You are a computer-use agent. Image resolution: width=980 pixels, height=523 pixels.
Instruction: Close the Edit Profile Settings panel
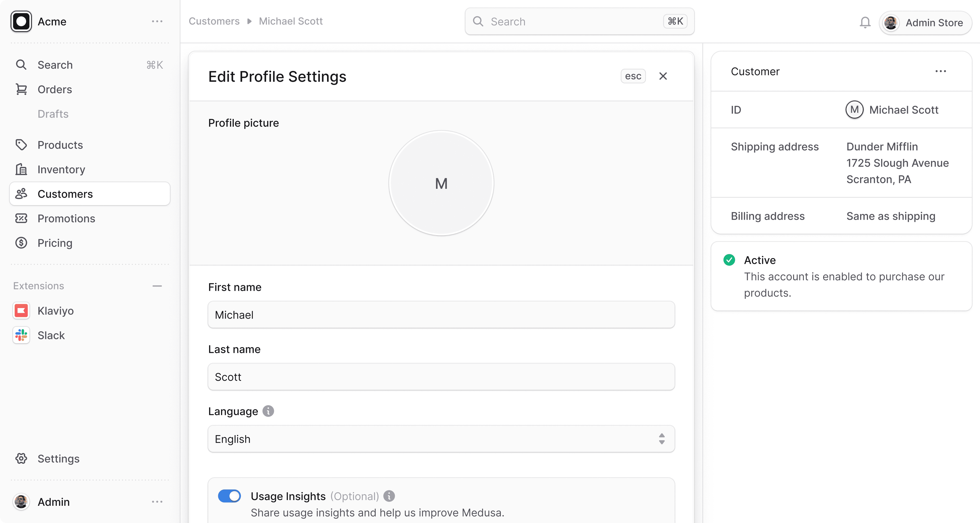pyautogui.click(x=663, y=76)
